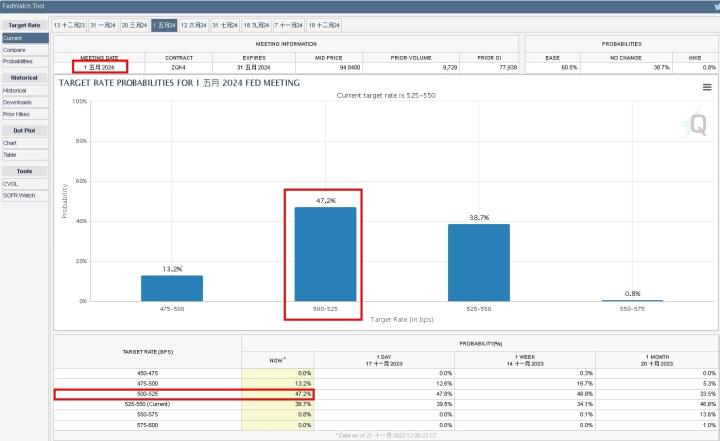Select the 18 十二月24 meeting tab
The height and width of the screenshot is (441, 720).
click(x=324, y=25)
